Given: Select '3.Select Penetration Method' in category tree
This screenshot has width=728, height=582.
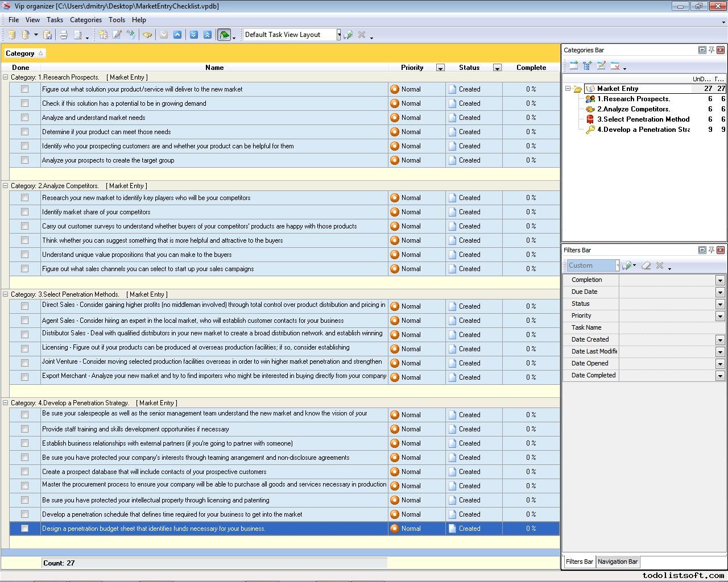Looking at the screenshot, I should click(x=643, y=119).
